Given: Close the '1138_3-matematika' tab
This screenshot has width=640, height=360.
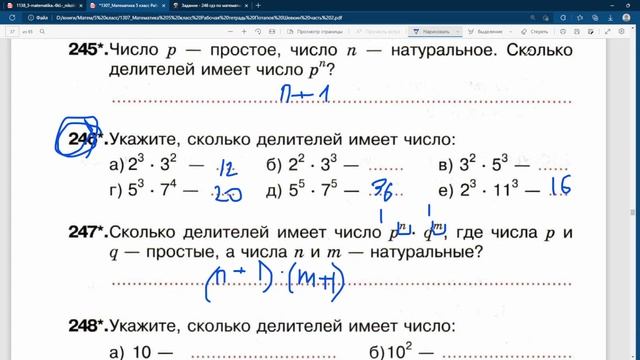Looking at the screenshot, I should [81, 6].
